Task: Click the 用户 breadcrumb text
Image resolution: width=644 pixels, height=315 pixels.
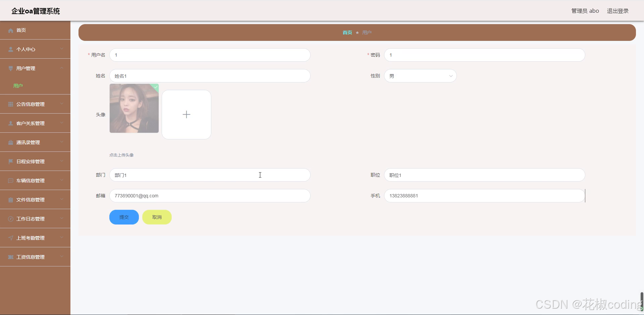Action: 367,33
